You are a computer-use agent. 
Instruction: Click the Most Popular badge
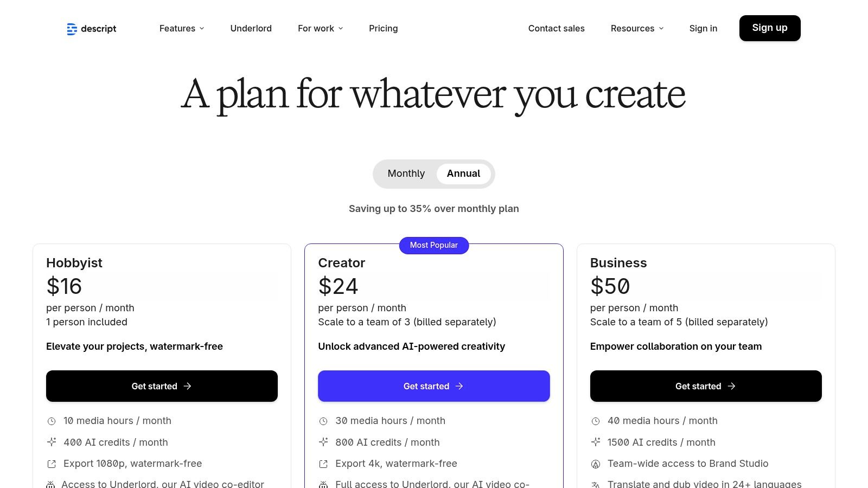click(x=433, y=245)
